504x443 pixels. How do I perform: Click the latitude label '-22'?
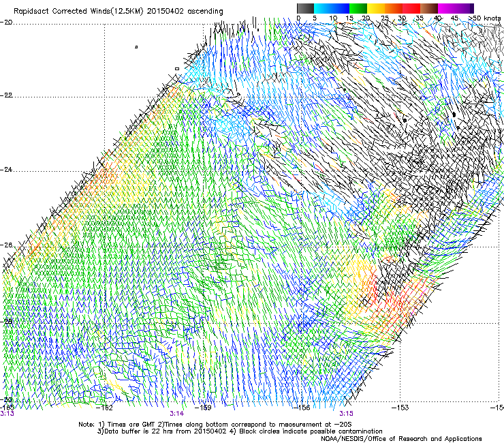(x=6, y=95)
